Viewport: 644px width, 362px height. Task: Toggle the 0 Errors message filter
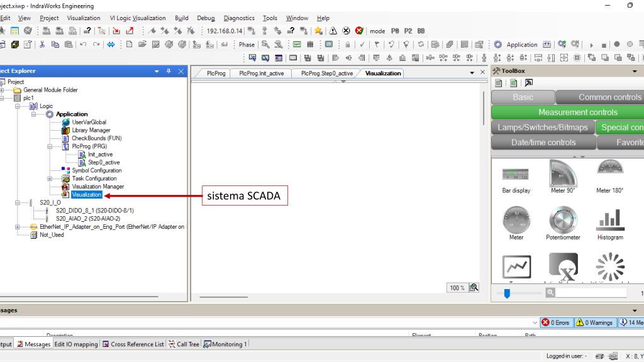(556, 322)
